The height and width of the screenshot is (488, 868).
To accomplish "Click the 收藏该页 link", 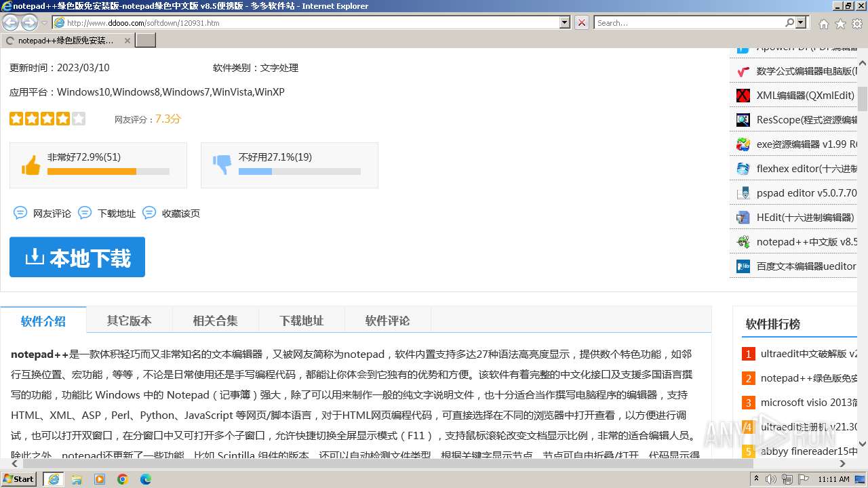I will [x=181, y=213].
